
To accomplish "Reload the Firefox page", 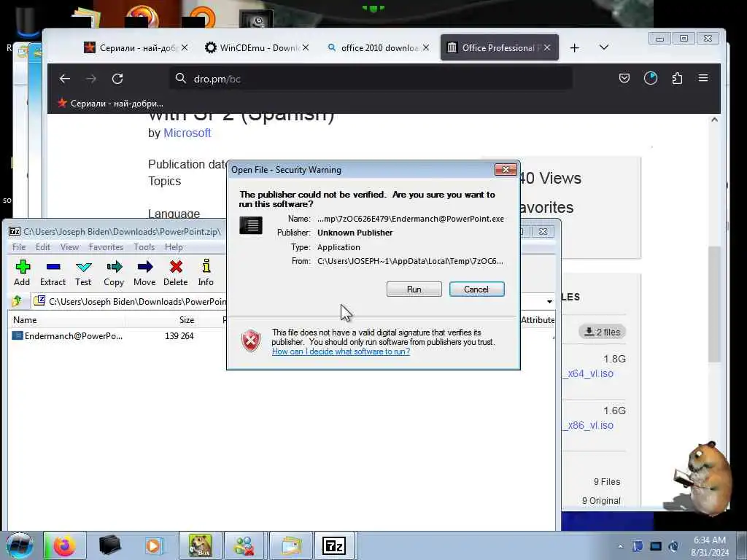I will coord(117,79).
